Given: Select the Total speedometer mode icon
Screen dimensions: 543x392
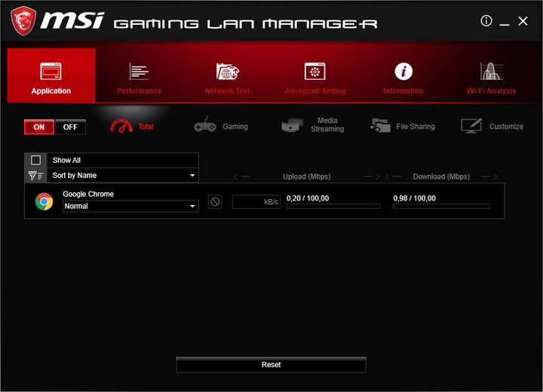Looking at the screenshot, I should tap(121, 126).
